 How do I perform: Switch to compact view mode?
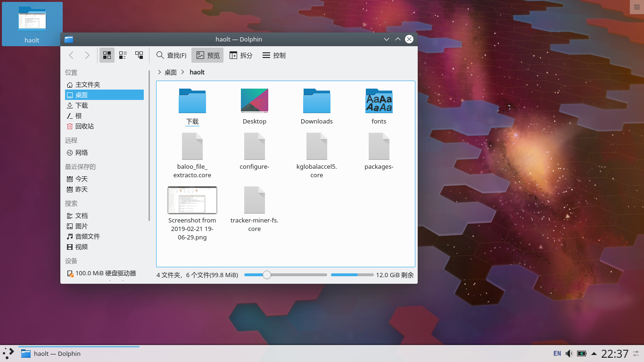pos(123,55)
